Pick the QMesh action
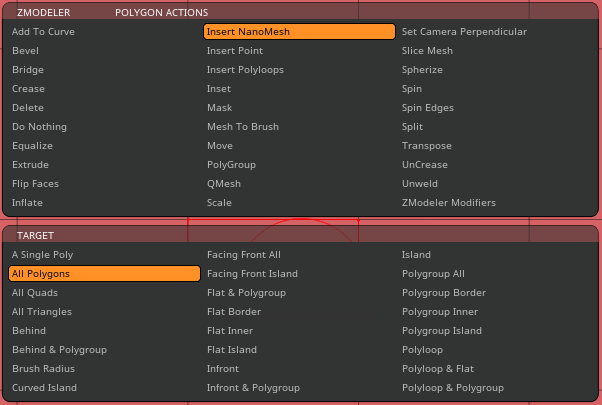 point(222,184)
